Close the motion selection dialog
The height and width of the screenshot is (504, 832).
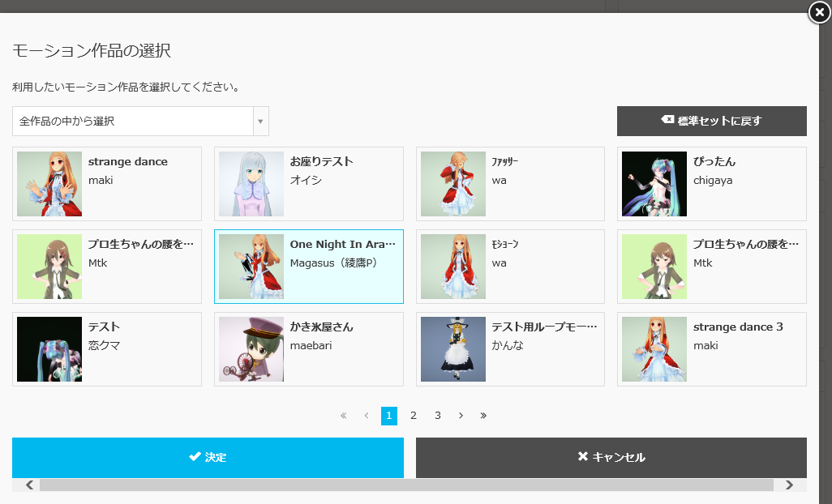tap(819, 13)
